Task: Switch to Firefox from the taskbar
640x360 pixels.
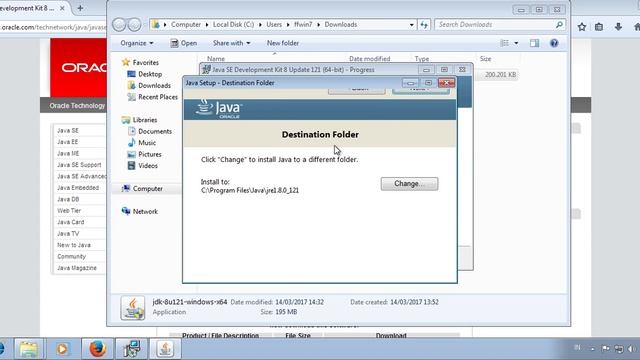Action: coord(97,349)
